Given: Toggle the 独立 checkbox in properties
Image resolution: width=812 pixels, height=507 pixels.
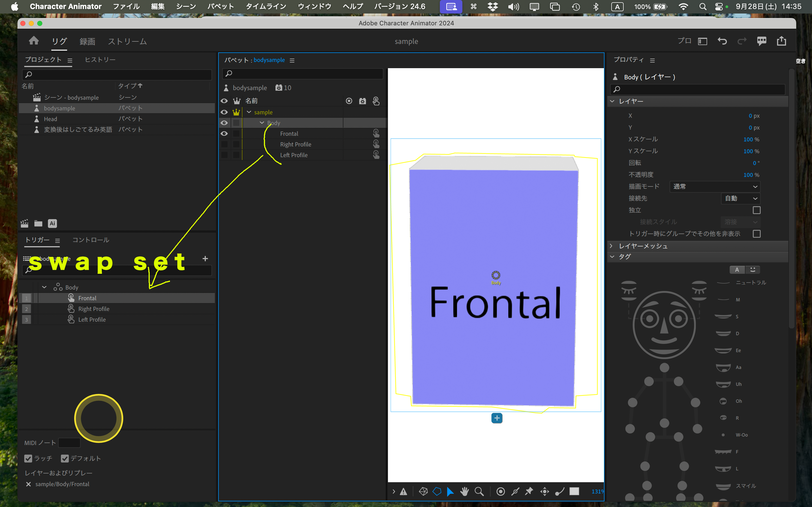Looking at the screenshot, I should tap(757, 210).
